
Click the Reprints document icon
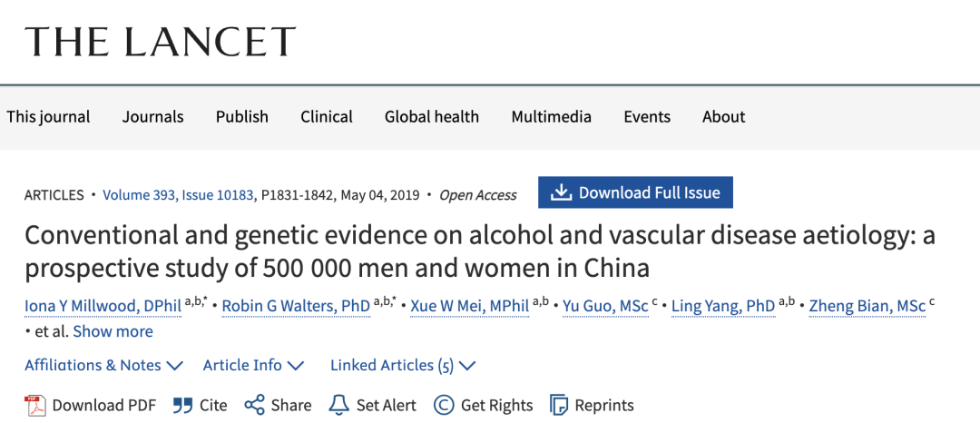pyautogui.click(x=559, y=405)
